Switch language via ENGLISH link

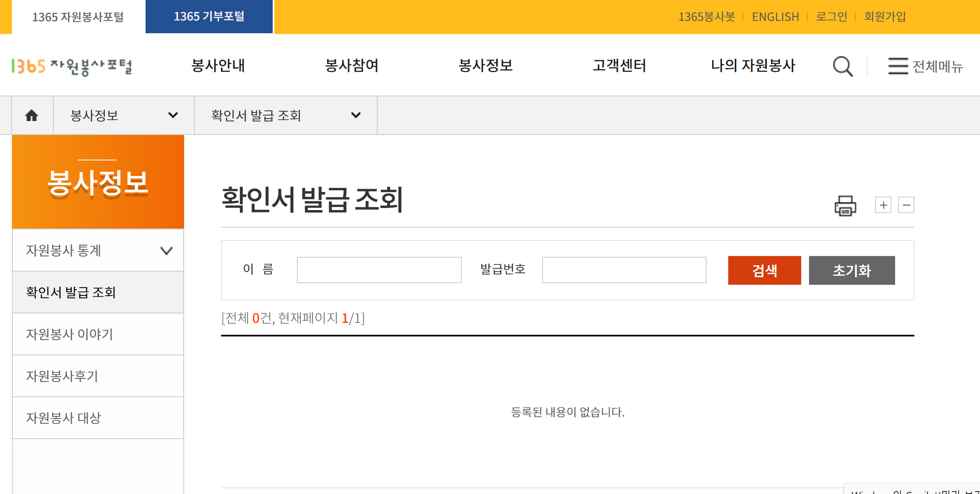775,17
